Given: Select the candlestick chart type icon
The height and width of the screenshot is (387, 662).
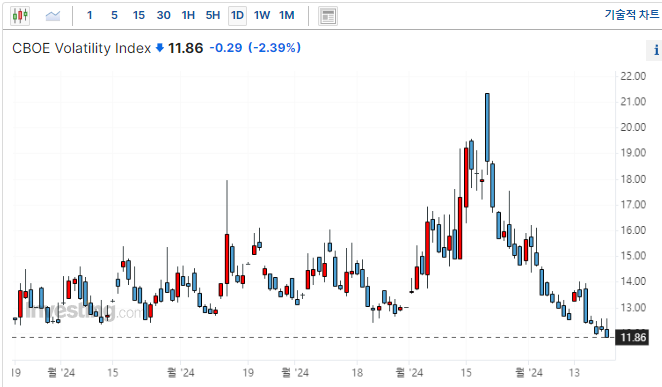Looking at the screenshot, I should (20, 16).
